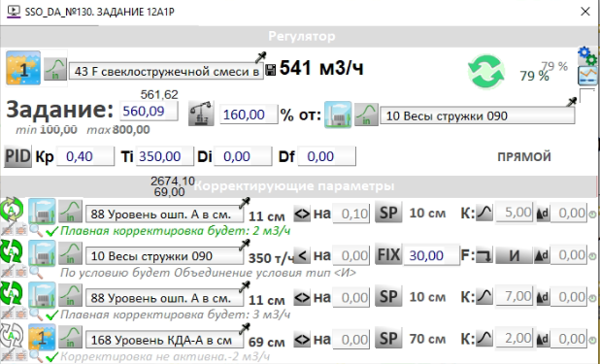
Task: Toggle the large green auto-mode refresh icon
Action: pyautogui.click(x=486, y=72)
